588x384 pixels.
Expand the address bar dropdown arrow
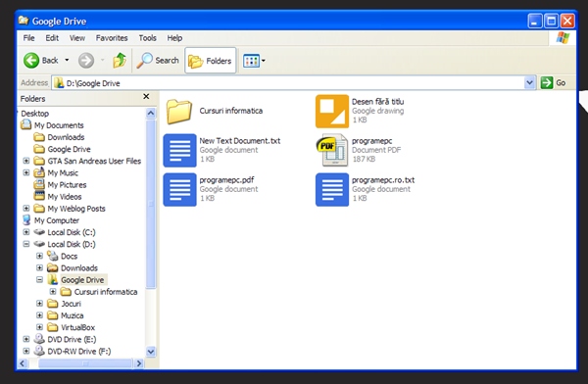tap(529, 82)
